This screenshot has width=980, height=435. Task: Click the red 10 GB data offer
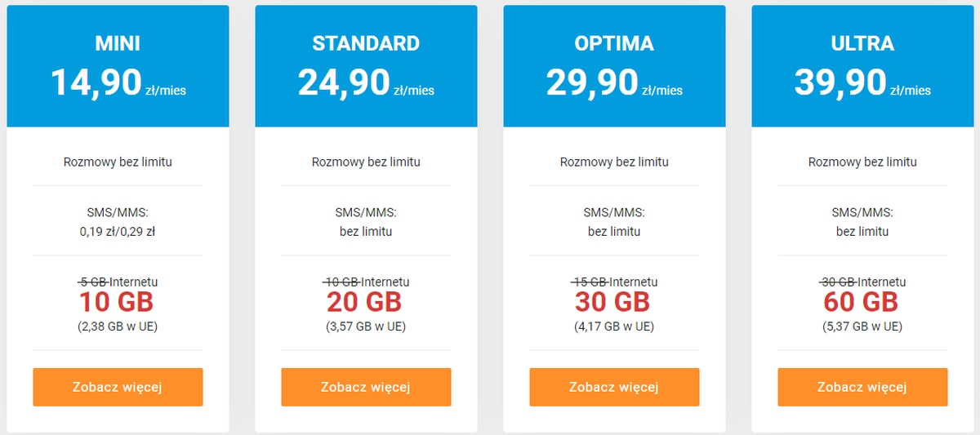(116, 302)
